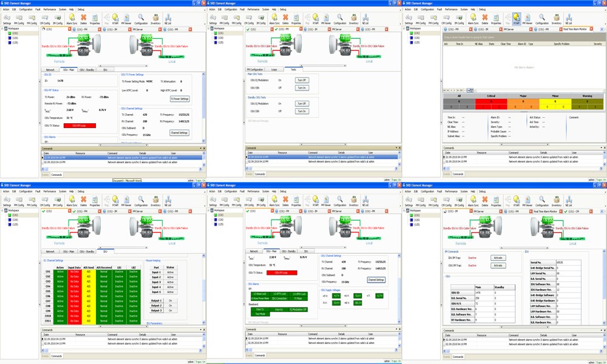The width and height of the screenshot is (607, 364).
Task: Click yellow Minor alarm count cell
Action: click(x=555, y=106)
